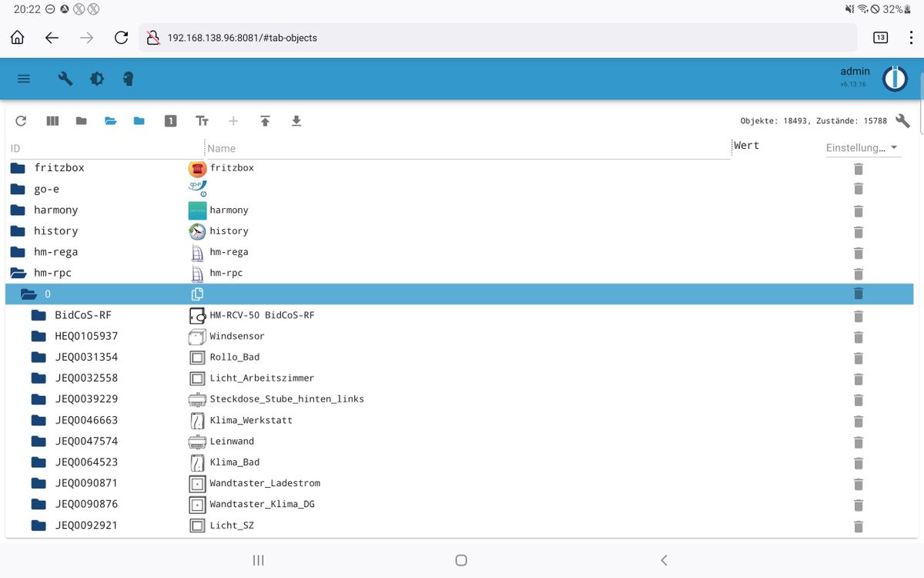Delete the Windsensor device HEQ0105937
This screenshot has width=924, height=578.
click(x=859, y=337)
